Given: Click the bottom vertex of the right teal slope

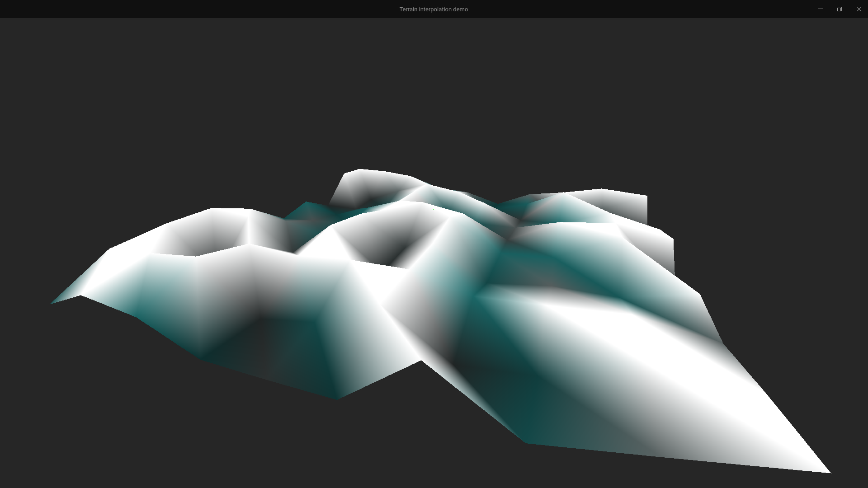Looking at the screenshot, I should [x=526, y=443].
